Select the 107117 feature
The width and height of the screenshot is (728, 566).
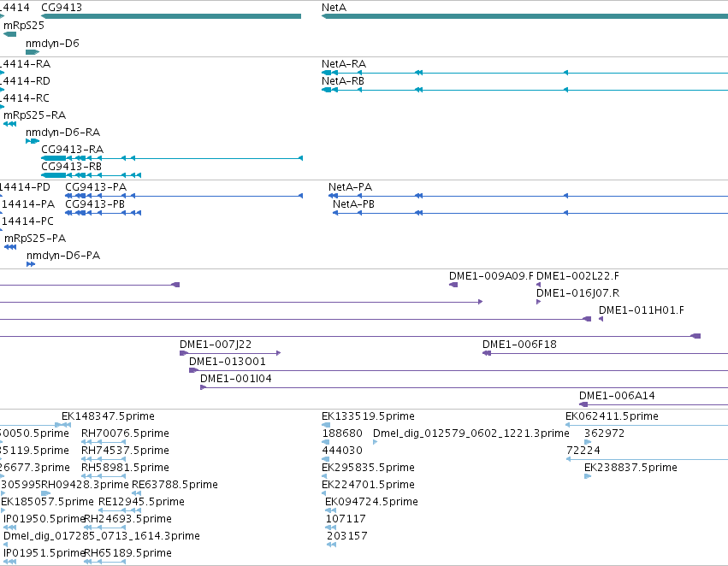[330, 528]
